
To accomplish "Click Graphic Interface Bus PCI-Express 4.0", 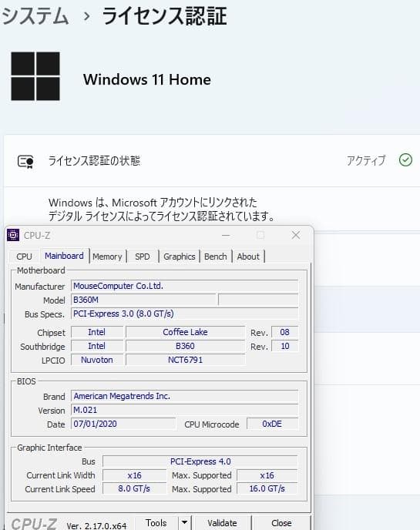I will point(200,461).
